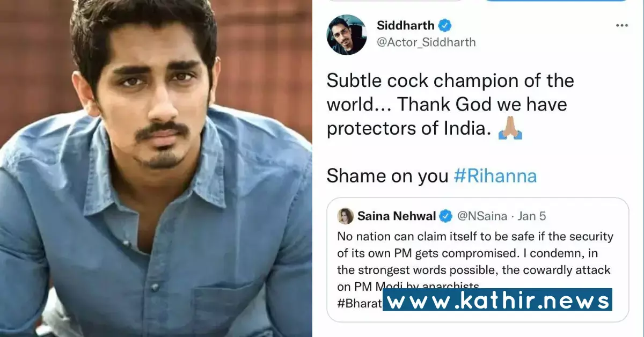This screenshot has width=644, height=337.
Task: Open the #Bharat hashtag in quoted tweet
Action: point(359,303)
